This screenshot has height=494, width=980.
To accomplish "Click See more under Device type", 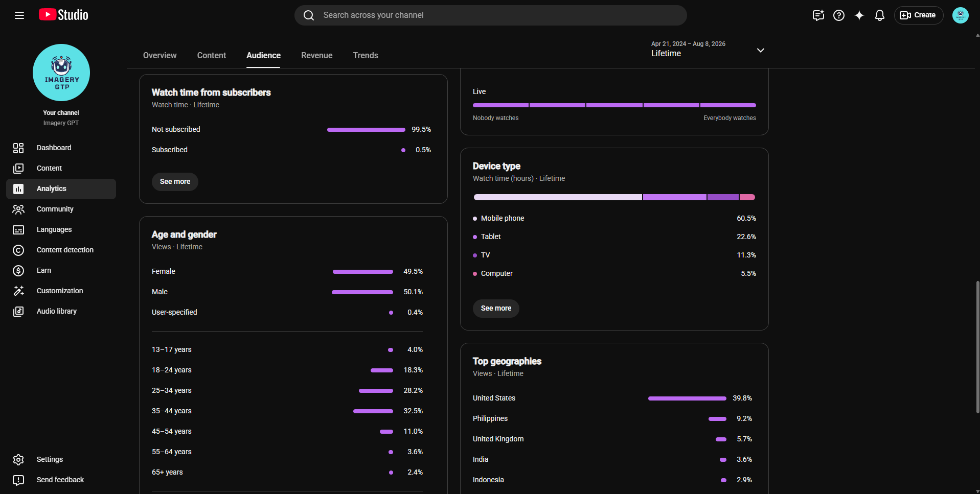I will pyautogui.click(x=496, y=308).
